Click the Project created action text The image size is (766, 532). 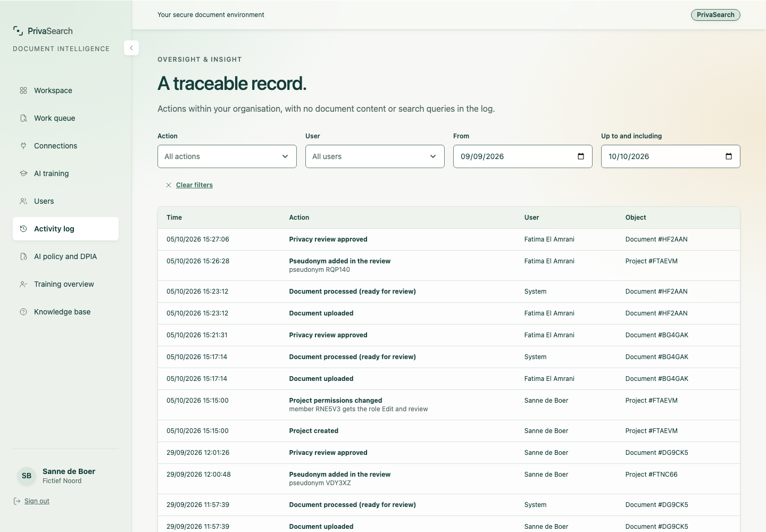click(x=313, y=431)
